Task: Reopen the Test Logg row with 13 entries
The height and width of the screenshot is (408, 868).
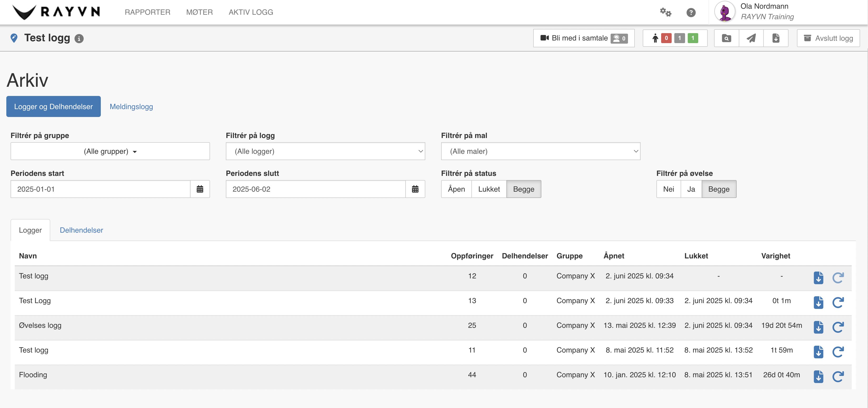Action: click(838, 302)
